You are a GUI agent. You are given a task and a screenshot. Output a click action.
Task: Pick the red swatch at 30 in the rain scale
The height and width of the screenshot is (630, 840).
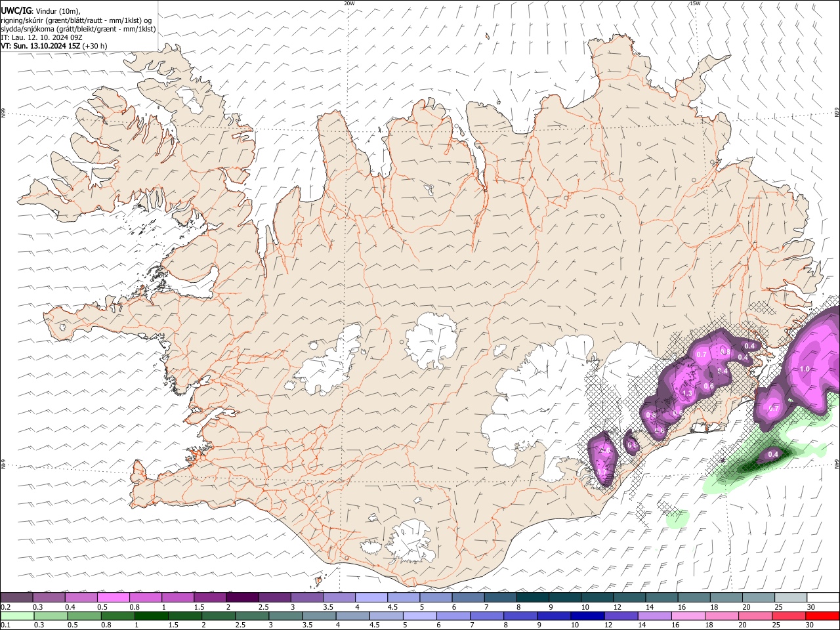pyautogui.click(x=822, y=616)
